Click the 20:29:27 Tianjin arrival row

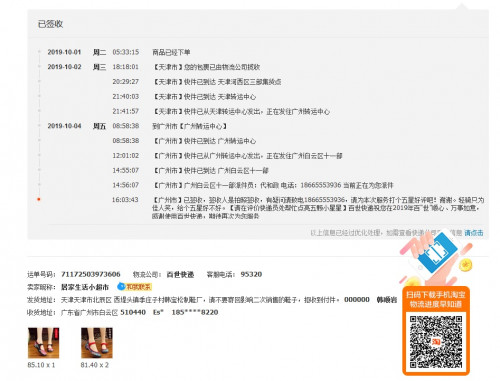tap(197, 82)
